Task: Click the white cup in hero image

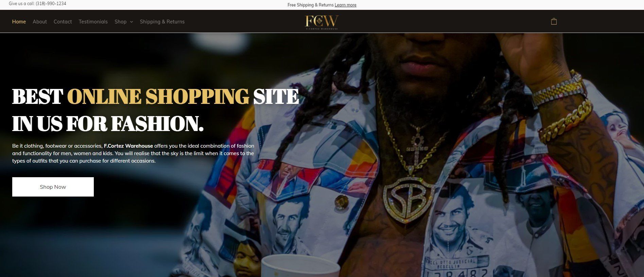Action: tap(300, 266)
